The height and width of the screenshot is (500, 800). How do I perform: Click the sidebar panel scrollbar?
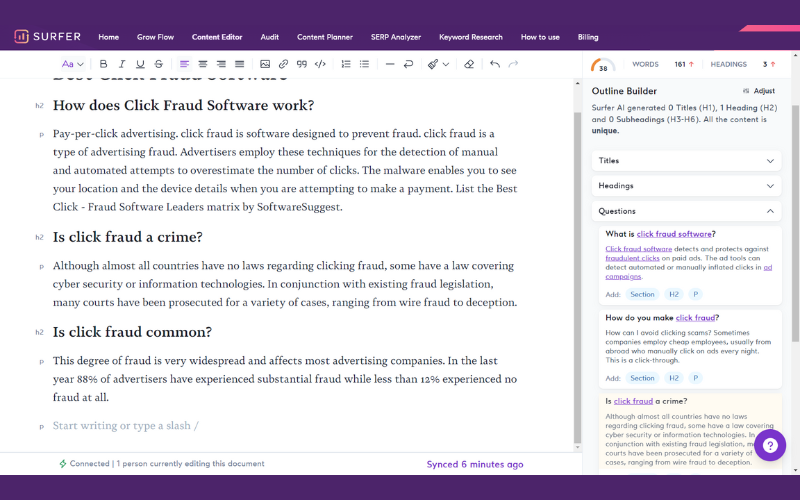pyautogui.click(x=795, y=223)
